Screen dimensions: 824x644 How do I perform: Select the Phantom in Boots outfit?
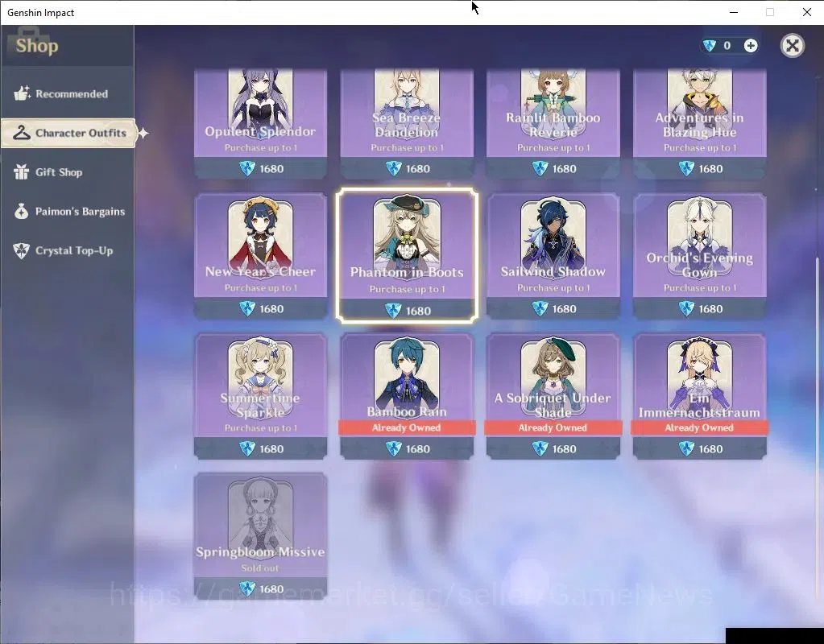pyautogui.click(x=407, y=256)
